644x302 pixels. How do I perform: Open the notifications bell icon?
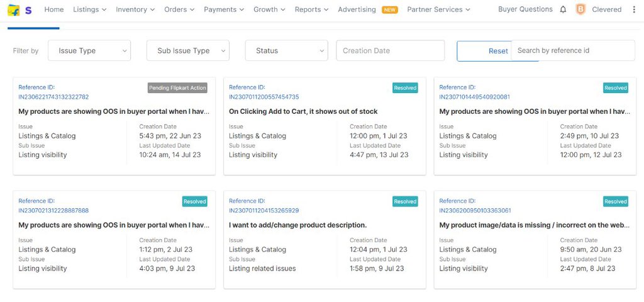pyautogui.click(x=563, y=9)
